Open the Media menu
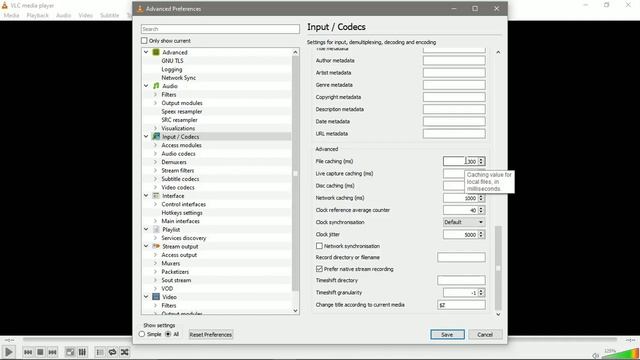 click(11, 15)
